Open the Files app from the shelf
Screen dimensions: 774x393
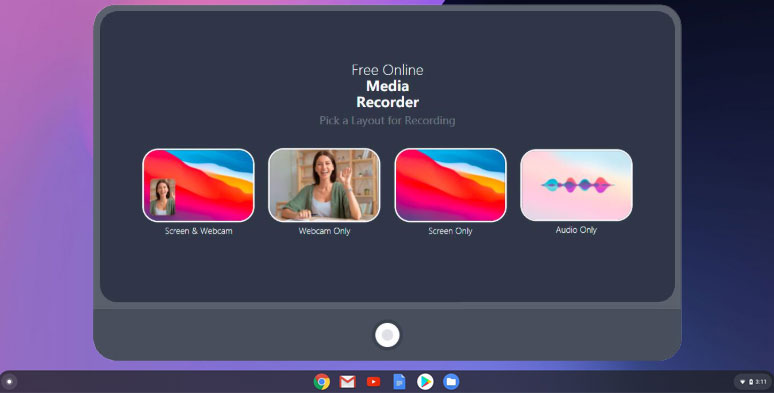tap(451, 382)
